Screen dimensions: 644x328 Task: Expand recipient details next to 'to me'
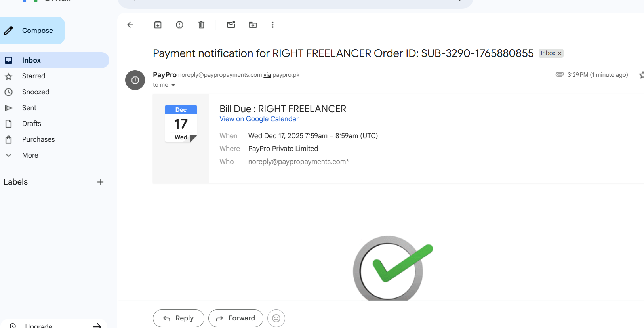click(173, 85)
